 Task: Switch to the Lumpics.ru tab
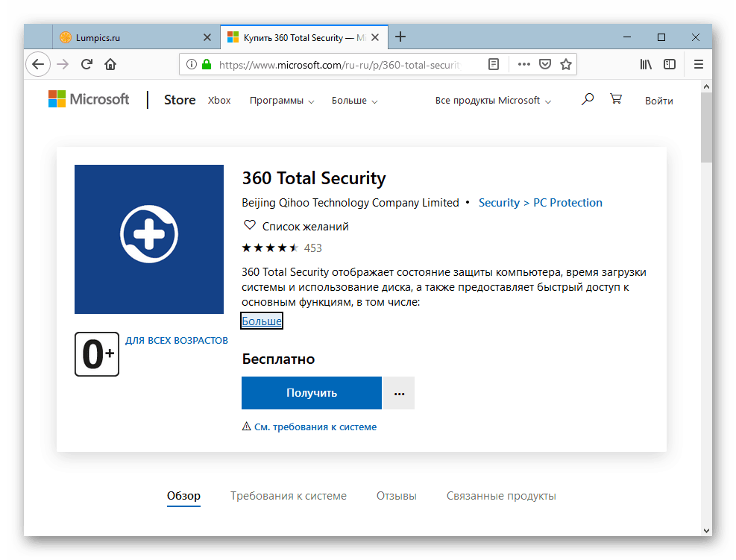[136, 37]
